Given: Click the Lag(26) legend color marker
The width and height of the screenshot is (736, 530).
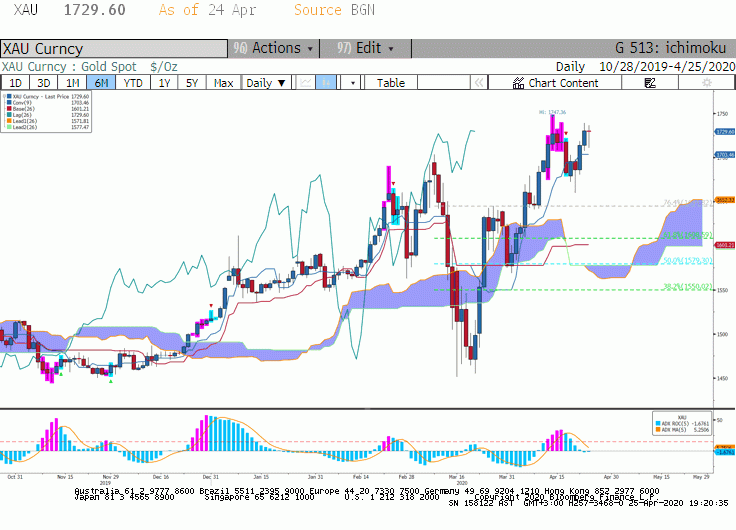Looking at the screenshot, I should coord(9,115).
